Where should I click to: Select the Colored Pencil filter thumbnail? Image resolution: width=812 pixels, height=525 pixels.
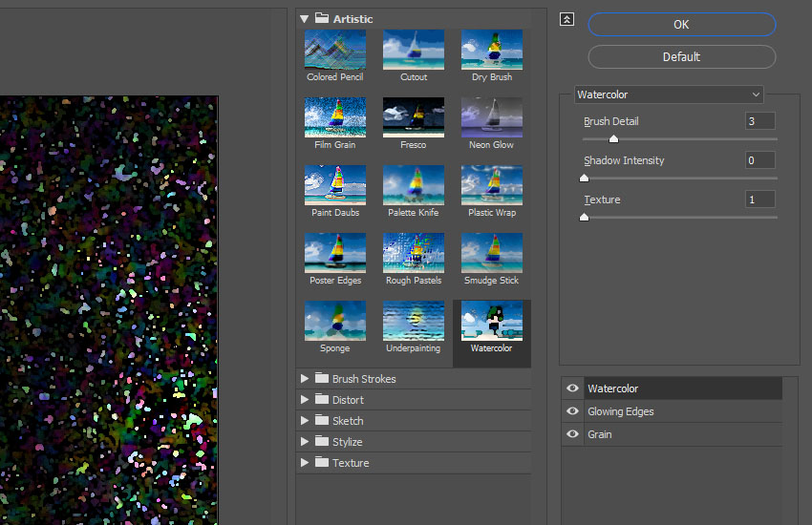[334, 50]
